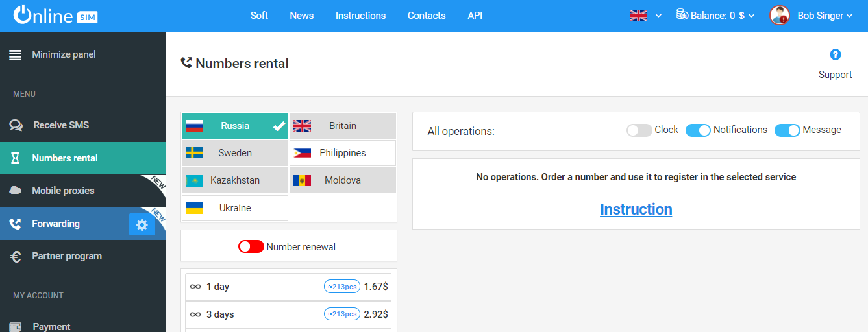Click the Philippines country name
Image resolution: width=868 pixels, height=332 pixels.
coord(343,153)
